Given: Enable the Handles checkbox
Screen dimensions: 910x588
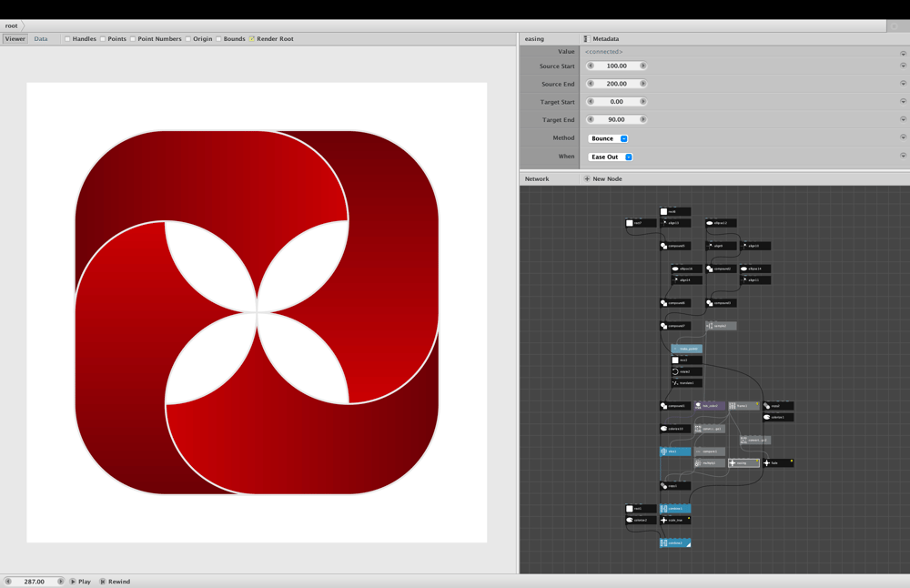Looking at the screenshot, I should [67, 39].
